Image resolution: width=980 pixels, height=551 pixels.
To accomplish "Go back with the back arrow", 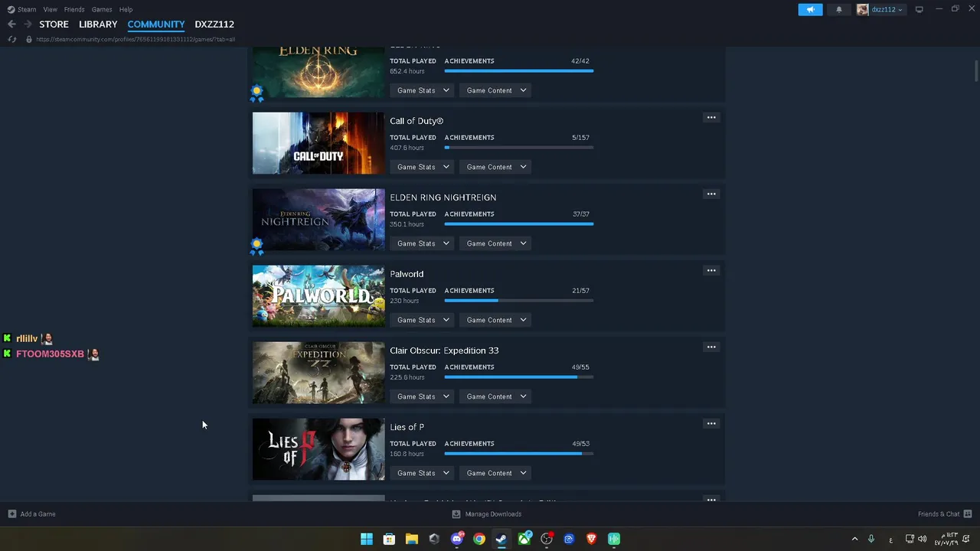I will [11, 24].
